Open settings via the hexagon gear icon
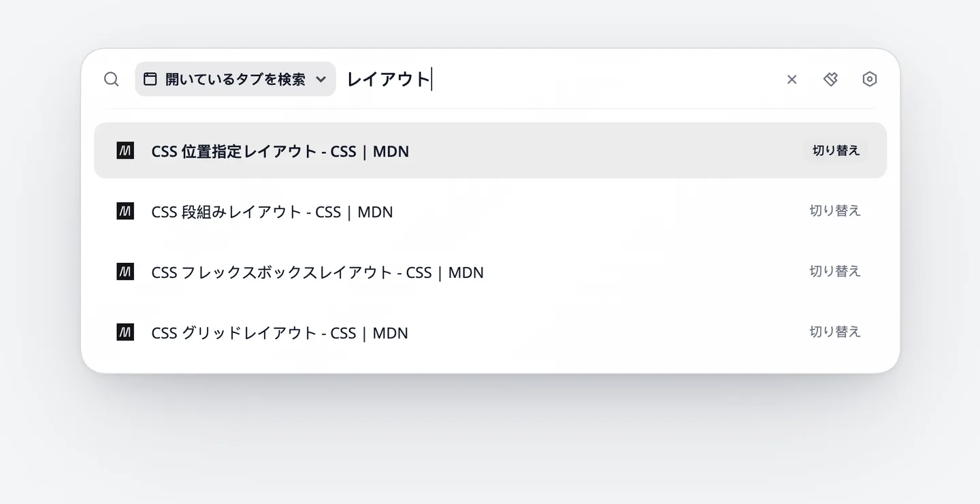Screen dimensions: 980x504 [869, 79]
